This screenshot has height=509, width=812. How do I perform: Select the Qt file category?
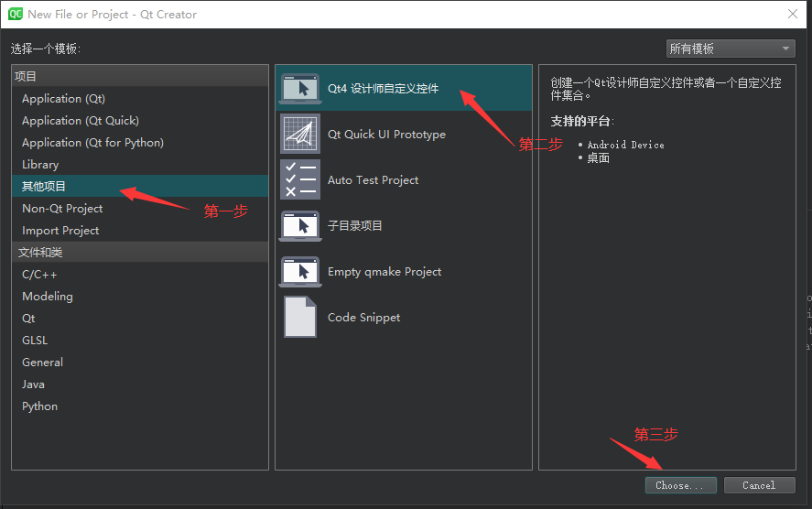pyautogui.click(x=140, y=319)
